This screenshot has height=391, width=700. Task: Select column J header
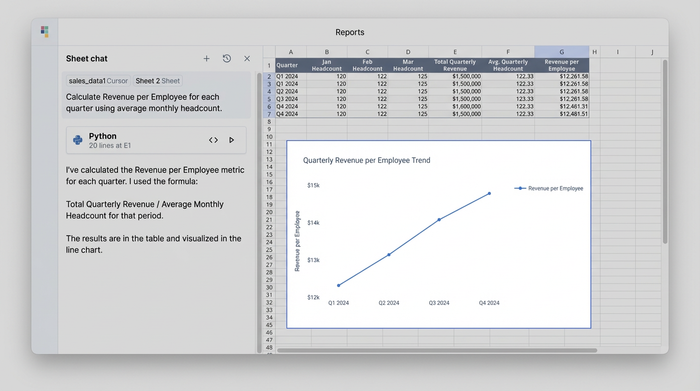pyautogui.click(x=652, y=52)
